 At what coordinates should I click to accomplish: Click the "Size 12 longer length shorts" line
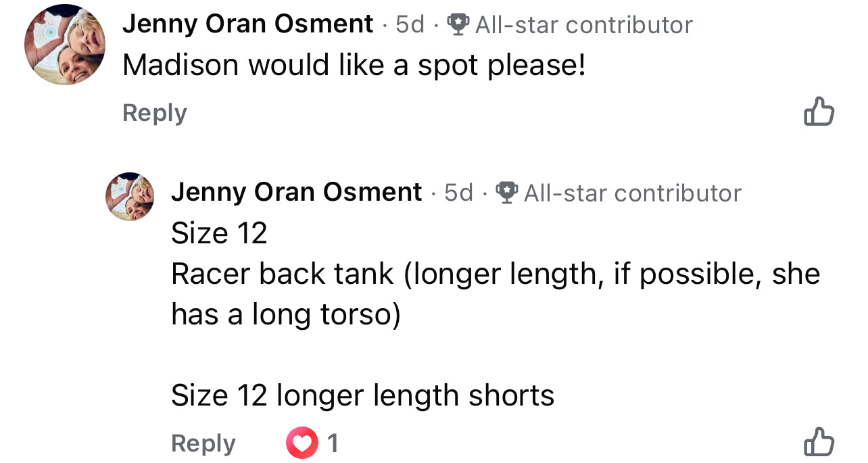point(362,395)
